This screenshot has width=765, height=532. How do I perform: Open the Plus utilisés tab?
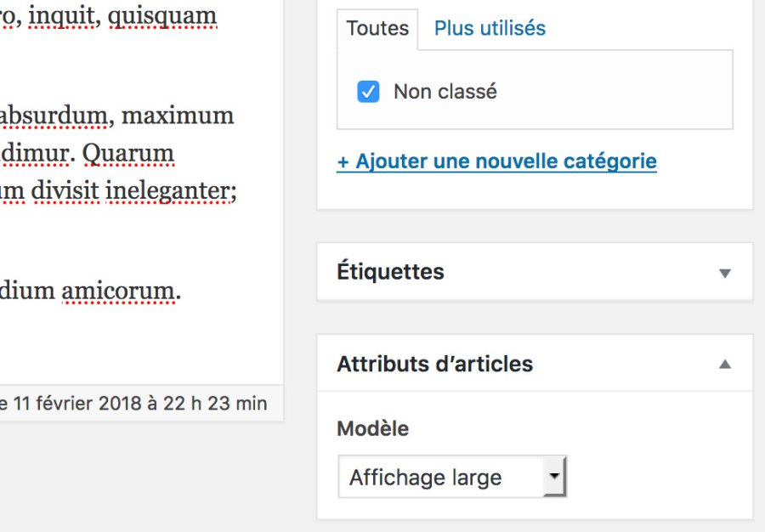pos(490,29)
